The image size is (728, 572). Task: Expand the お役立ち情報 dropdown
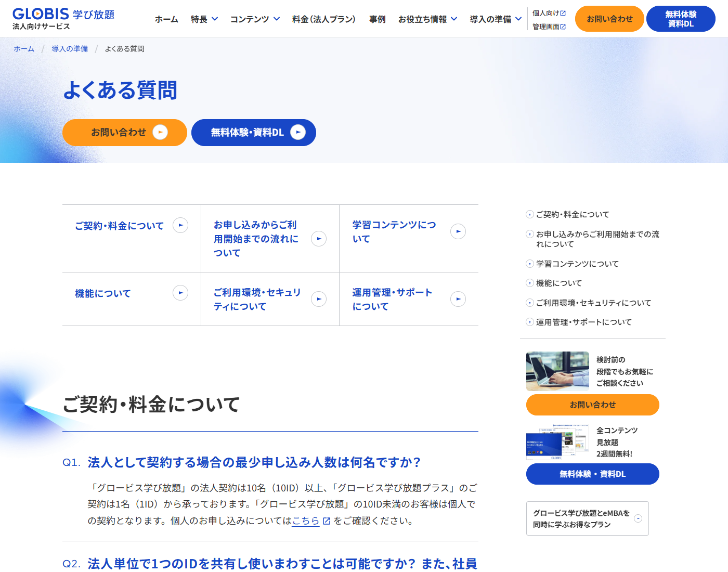(x=427, y=19)
